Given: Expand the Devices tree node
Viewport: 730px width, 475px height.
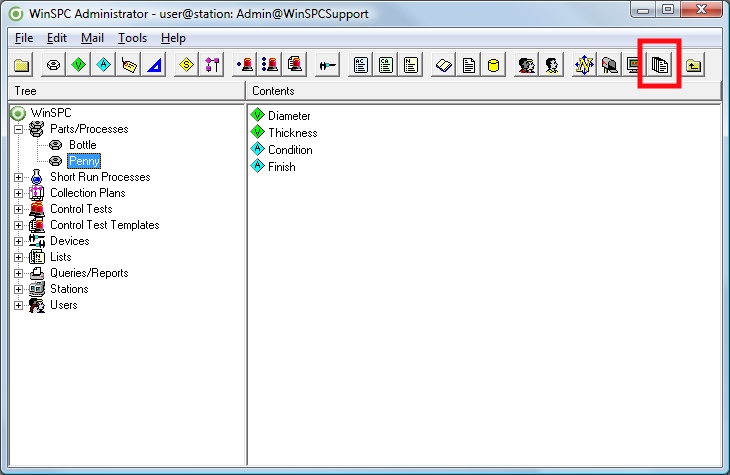Looking at the screenshot, I should click(18, 241).
